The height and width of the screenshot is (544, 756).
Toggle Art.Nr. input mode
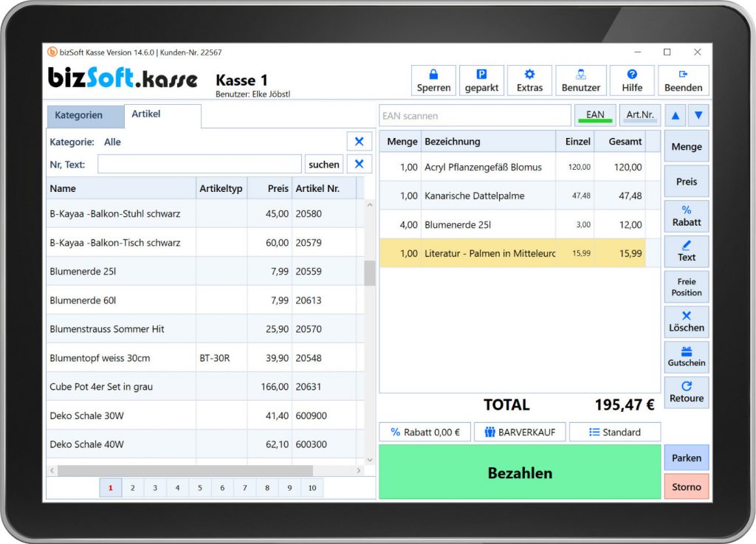[x=640, y=115]
